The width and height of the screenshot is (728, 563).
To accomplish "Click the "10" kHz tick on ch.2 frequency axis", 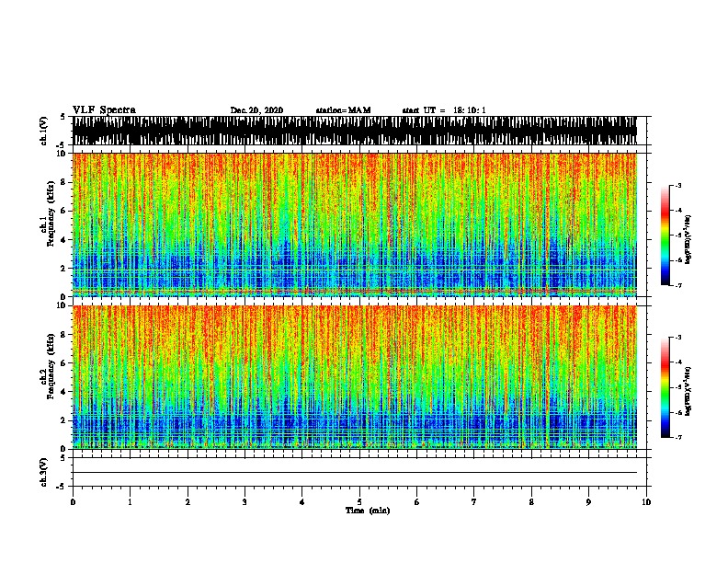I will [63, 305].
